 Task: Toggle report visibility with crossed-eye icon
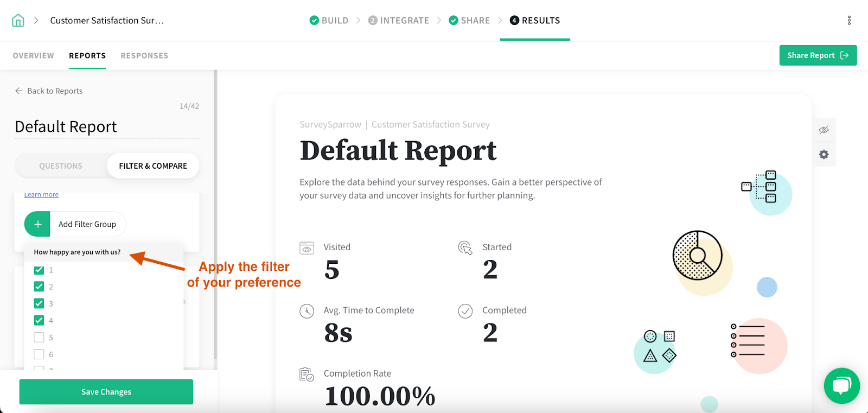coord(824,130)
